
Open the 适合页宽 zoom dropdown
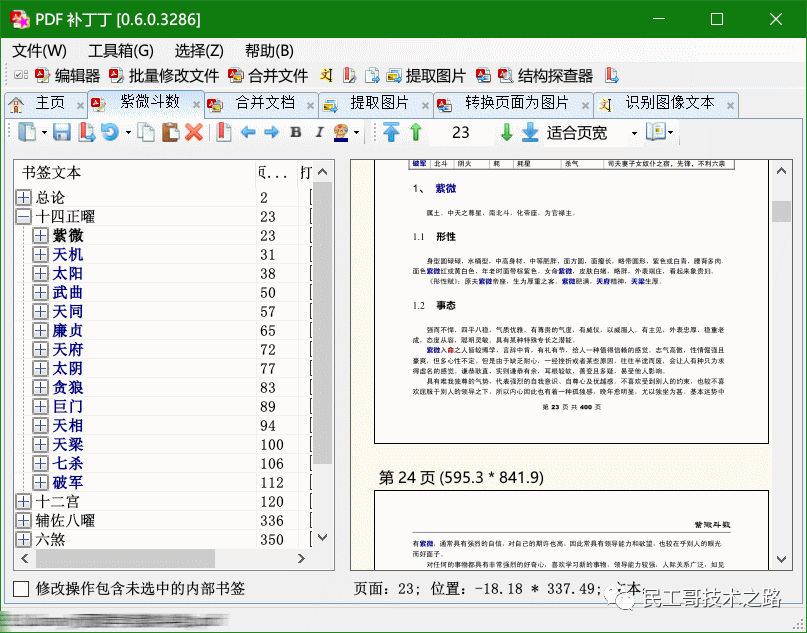[x=634, y=133]
